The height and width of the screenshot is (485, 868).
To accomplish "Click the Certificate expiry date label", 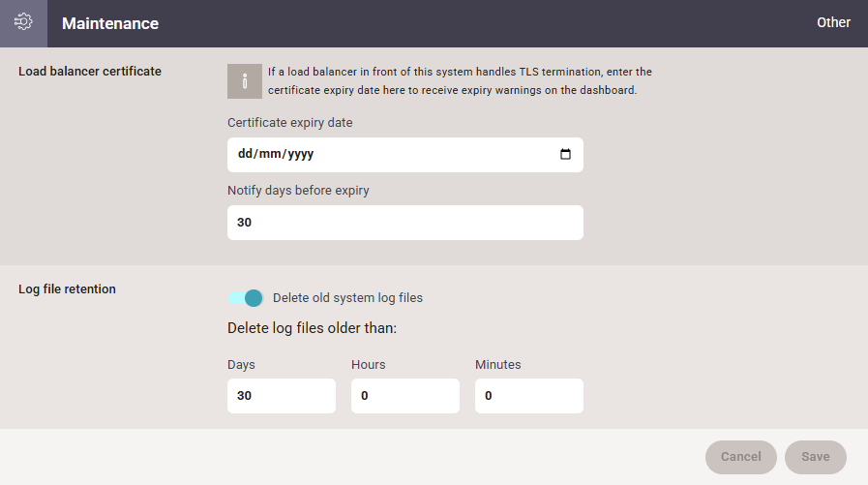I will pos(290,122).
